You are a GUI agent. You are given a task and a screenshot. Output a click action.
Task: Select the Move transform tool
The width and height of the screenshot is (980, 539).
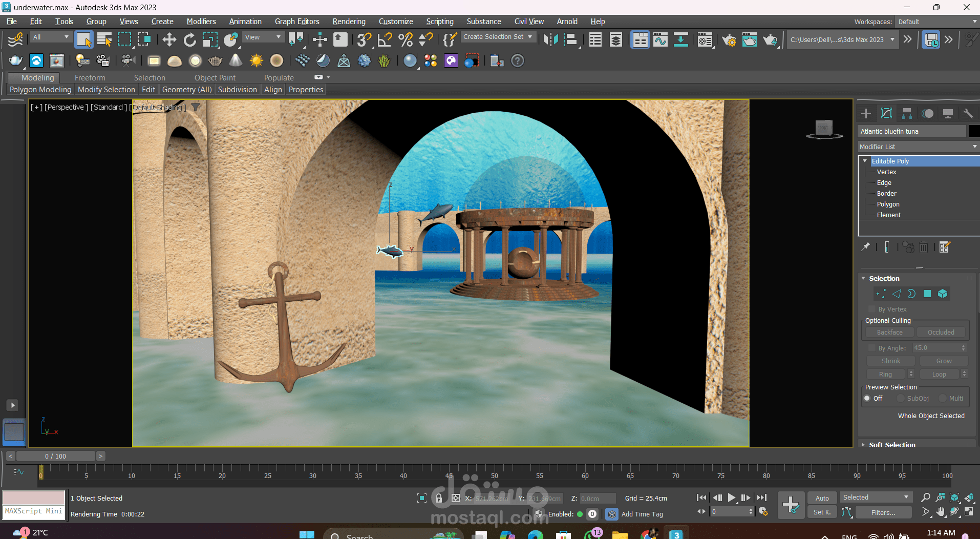169,39
